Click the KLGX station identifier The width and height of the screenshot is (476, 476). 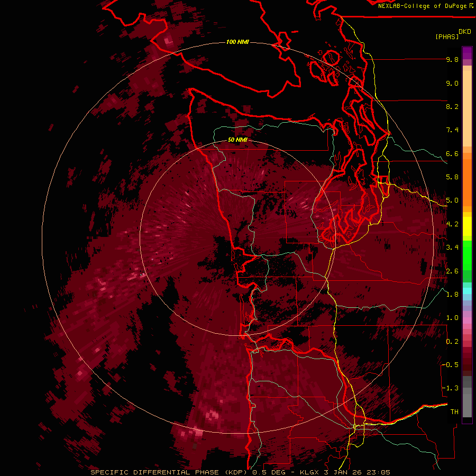pyautogui.click(x=309, y=472)
